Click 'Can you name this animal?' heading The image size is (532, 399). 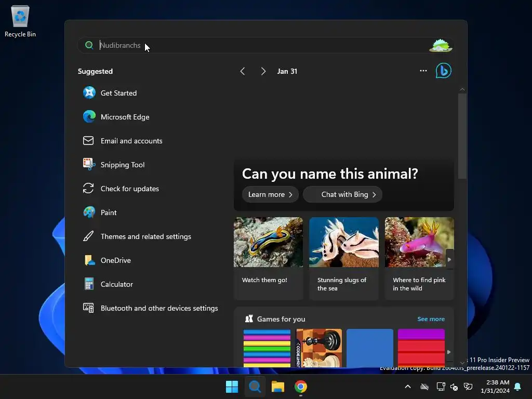click(x=330, y=174)
